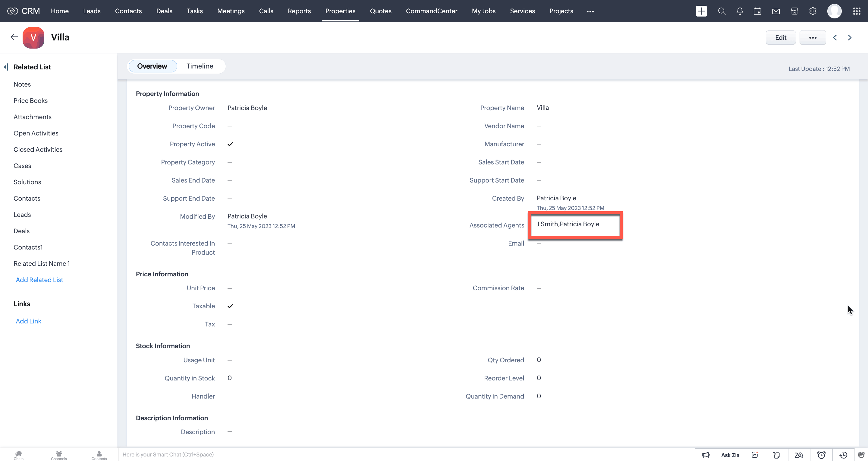Image resolution: width=868 pixels, height=461 pixels.
Task: Switch to the Timeline tab
Action: point(200,66)
